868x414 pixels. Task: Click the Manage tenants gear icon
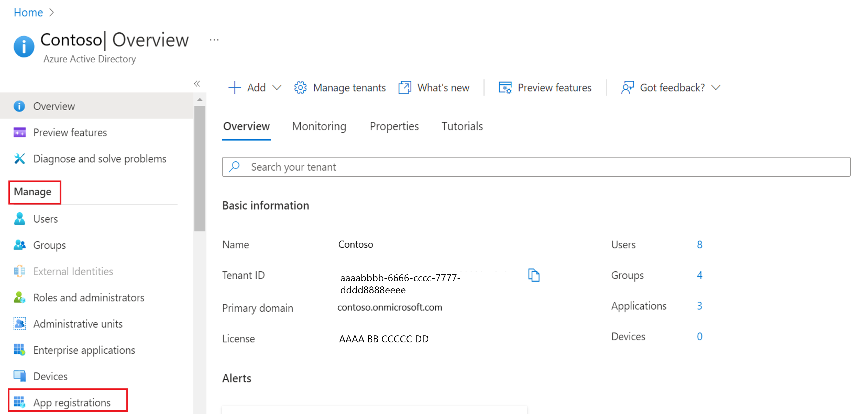[300, 87]
